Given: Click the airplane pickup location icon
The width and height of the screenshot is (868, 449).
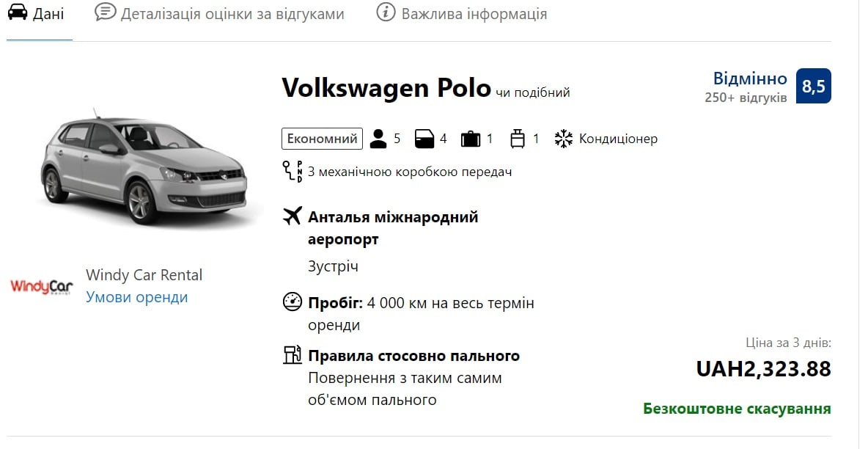Looking at the screenshot, I should (293, 216).
